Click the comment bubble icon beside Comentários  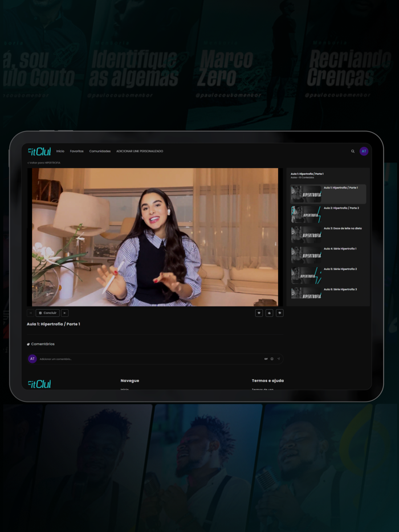28,345
